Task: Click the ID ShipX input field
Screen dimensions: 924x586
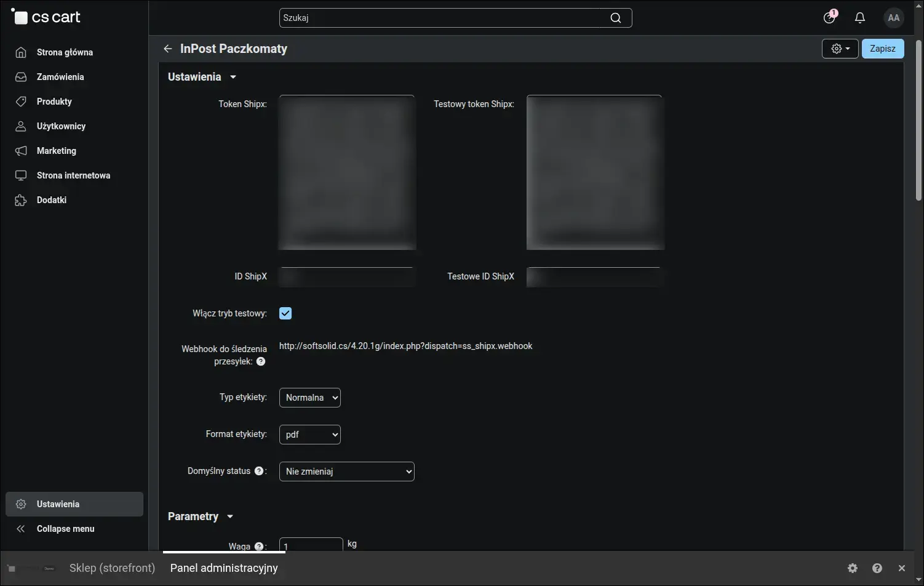Action: click(x=347, y=277)
